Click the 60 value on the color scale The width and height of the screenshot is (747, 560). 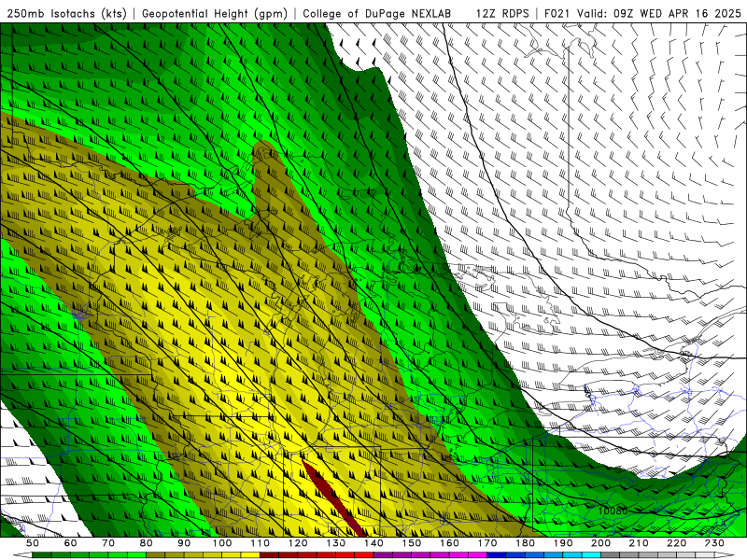pyautogui.click(x=71, y=543)
